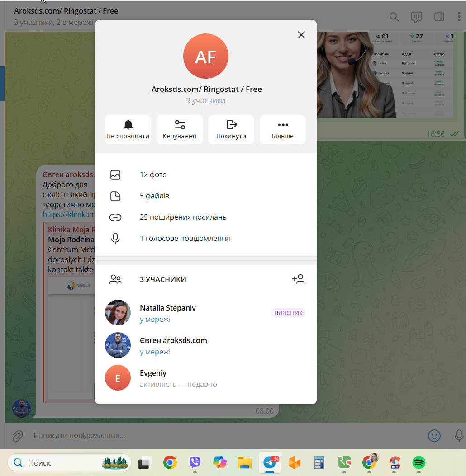
Task: Open the green phone app on taskbar
Action: coord(344,462)
